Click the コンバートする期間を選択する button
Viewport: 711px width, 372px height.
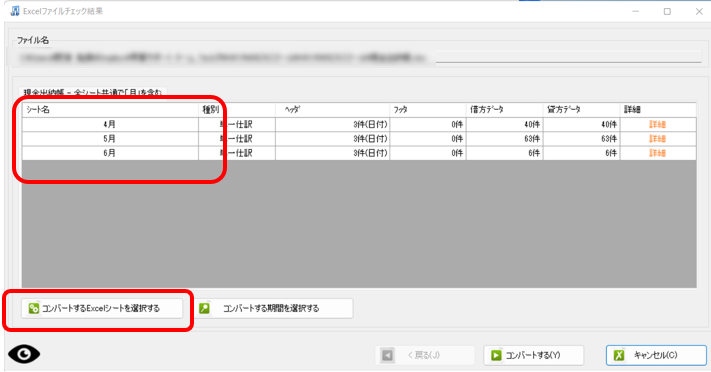click(x=275, y=308)
